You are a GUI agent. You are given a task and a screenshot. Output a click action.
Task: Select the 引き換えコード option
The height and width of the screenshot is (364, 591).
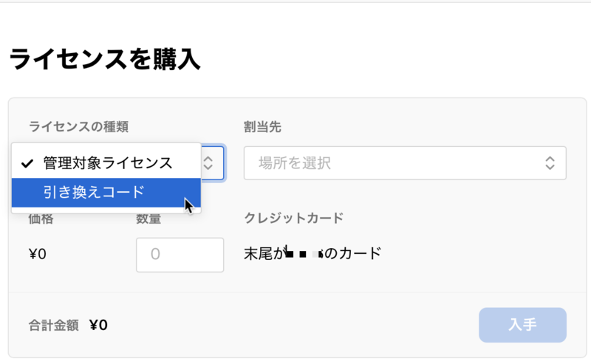tap(106, 193)
